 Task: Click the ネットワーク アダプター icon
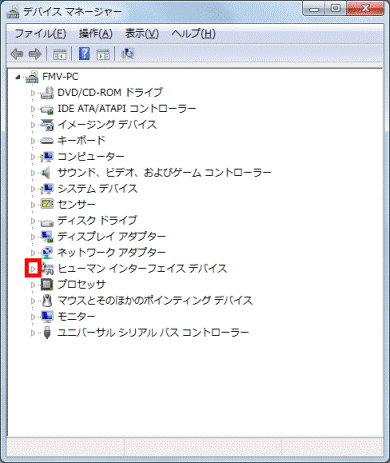point(47,252)
